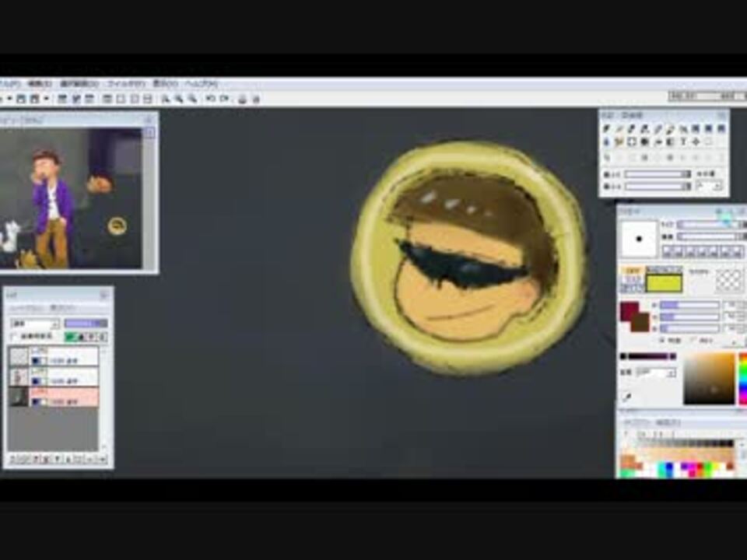This screenshot has height=560, width=747.
Task: Toggle the checkbox under the layer blend dropdown
Action: point(14,337)
